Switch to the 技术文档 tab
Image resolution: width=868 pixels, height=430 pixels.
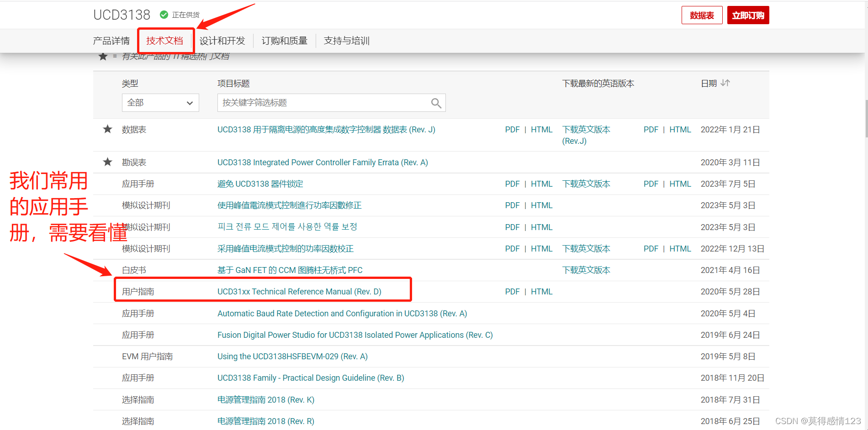coord(164,41)
